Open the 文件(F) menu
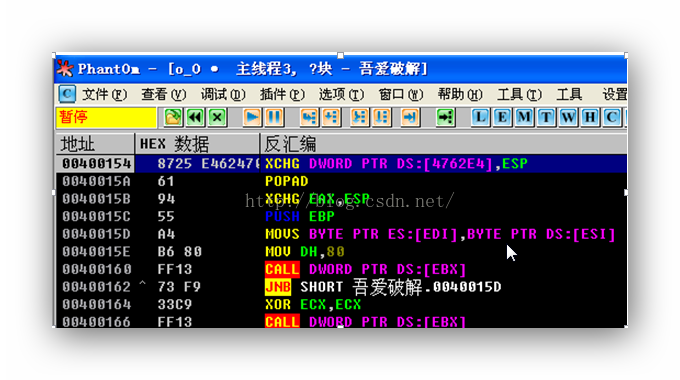This screenshot has width=680, height=380. pyautogui.click(x=105, y=94)
